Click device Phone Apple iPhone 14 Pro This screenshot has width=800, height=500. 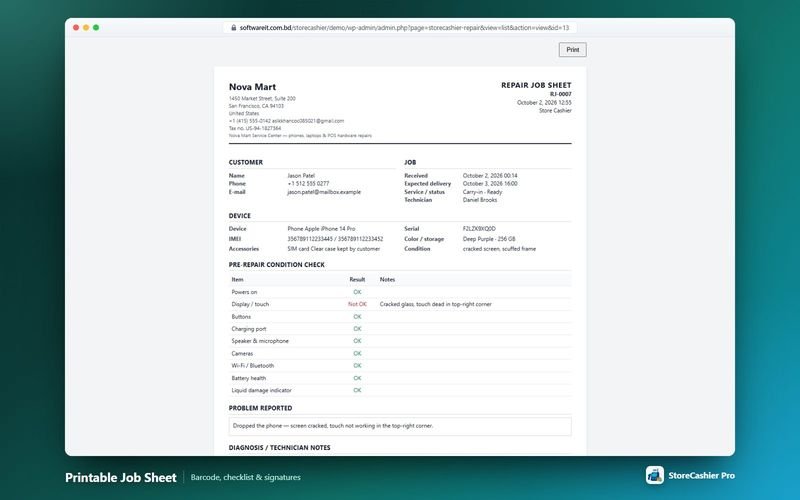point(321,229)
